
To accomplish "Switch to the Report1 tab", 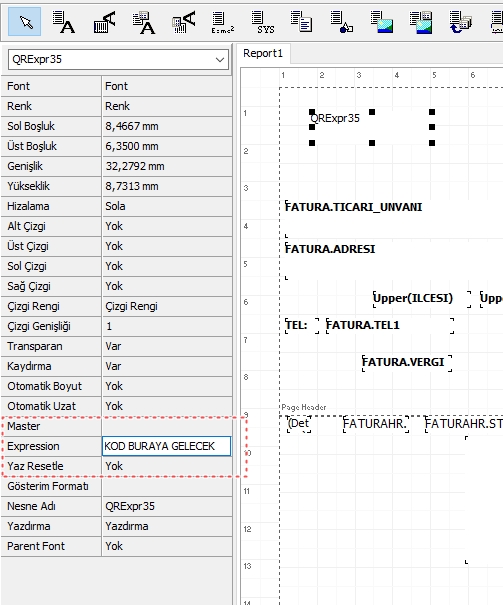I will [x=263, y=53].
